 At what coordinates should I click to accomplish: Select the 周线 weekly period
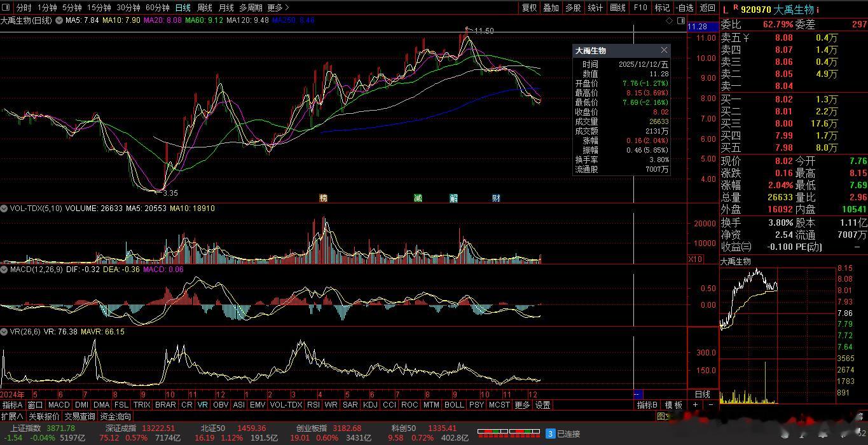205,8
